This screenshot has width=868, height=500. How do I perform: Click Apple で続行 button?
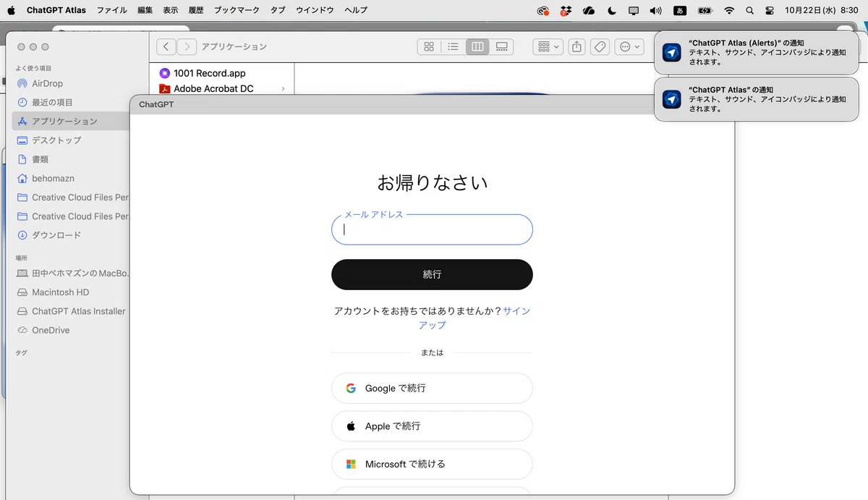432,426
